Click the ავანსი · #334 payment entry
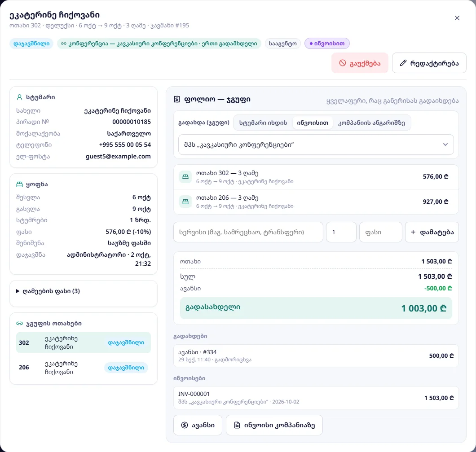The height and width of the screenshot is (452, 476). tap(316, 355)
